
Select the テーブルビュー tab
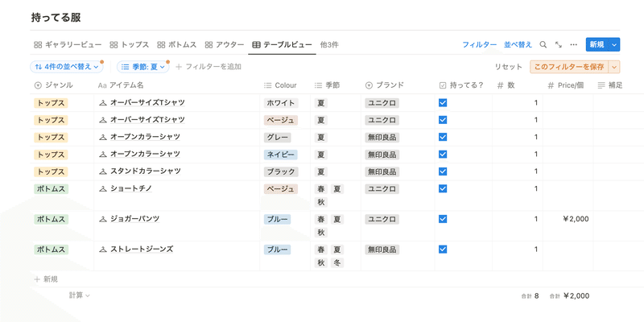click(283, 45)
